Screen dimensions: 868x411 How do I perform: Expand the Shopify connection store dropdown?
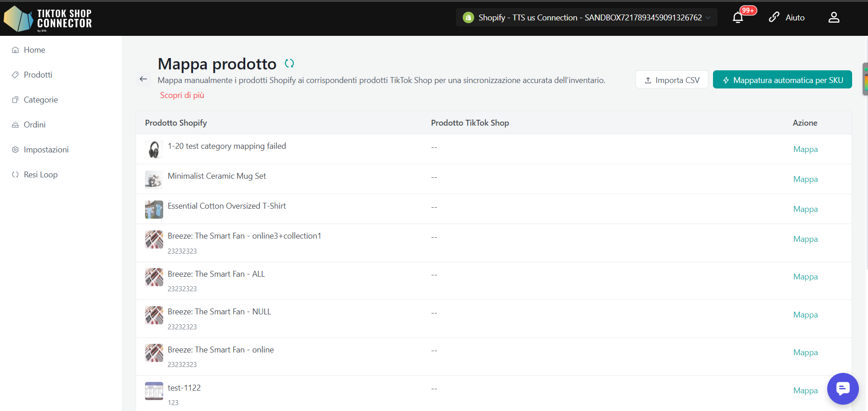click(x=587, y=17)
